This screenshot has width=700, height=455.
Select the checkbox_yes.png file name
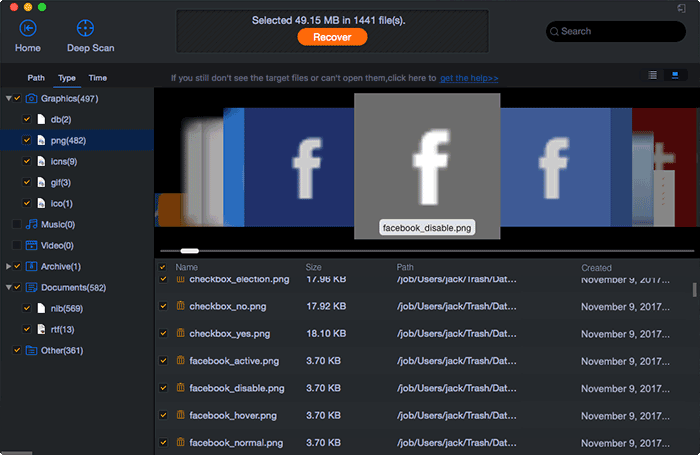[x=229, y=334]
